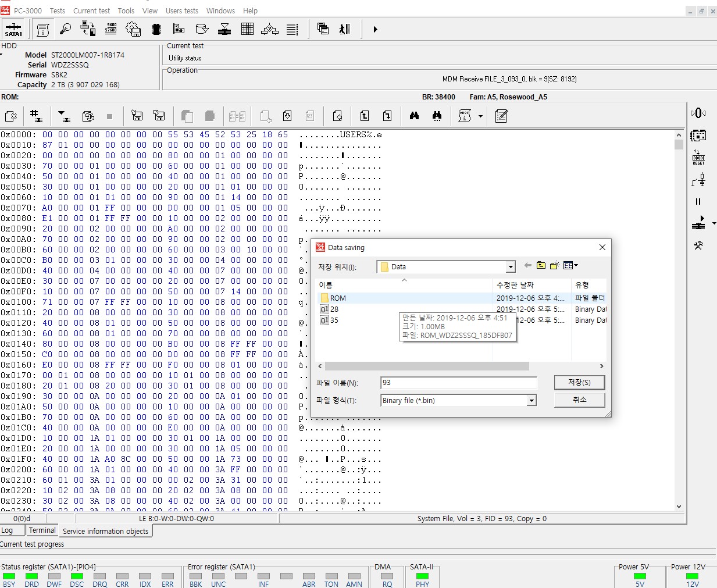The height and width of the screenshot is (588, 717).
Task: Click the load-from-disk icon in editor toolbar
Action: coord(137,116)
